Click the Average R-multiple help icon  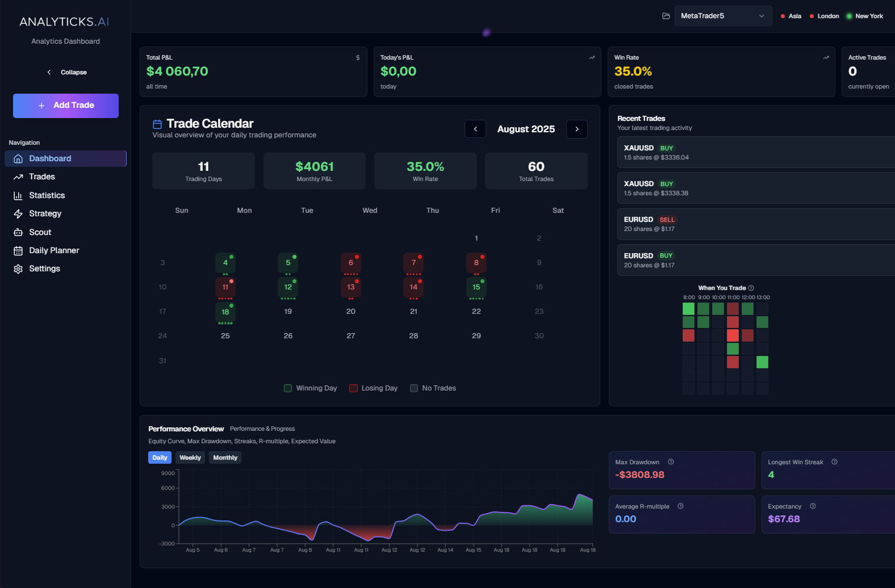(x=680, y=506)
